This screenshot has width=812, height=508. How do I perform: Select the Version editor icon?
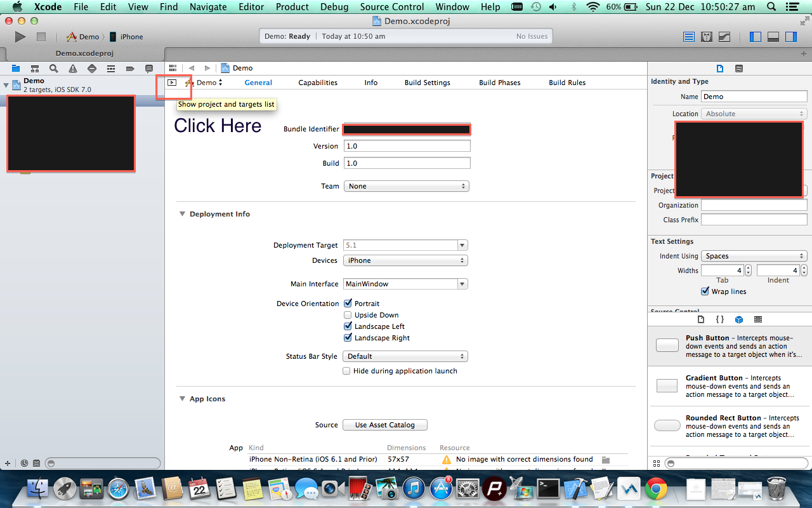pyautogui.click(x=724, y=37)
